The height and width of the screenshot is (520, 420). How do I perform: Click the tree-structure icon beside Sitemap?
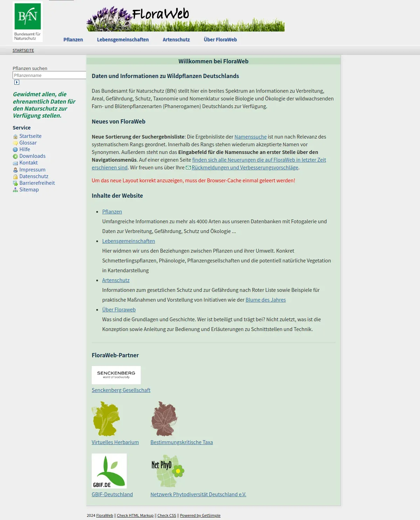click(15, 190)
